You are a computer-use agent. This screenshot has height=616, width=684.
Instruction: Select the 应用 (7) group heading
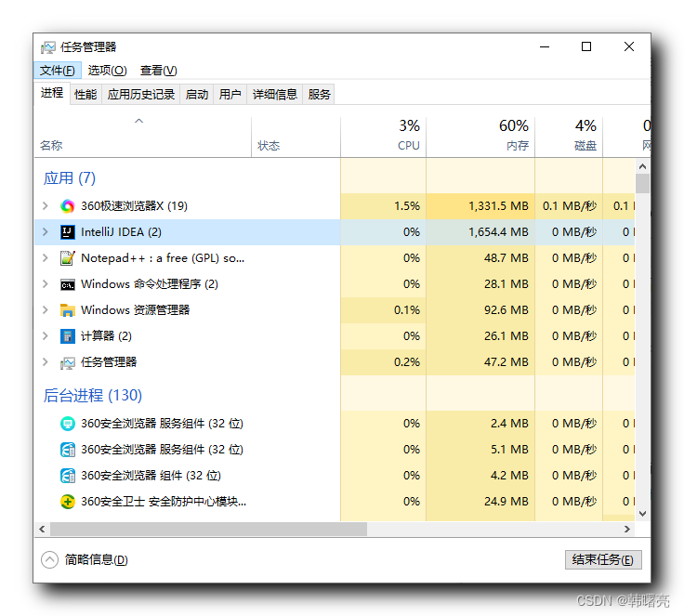point(70,178)
